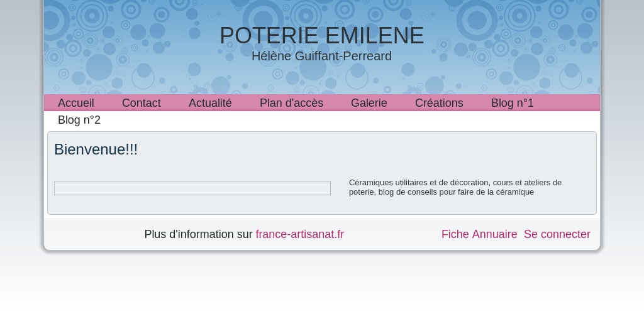
Task: Click the Céramiques utilitaires description paragraph
Action: (455, 187)
